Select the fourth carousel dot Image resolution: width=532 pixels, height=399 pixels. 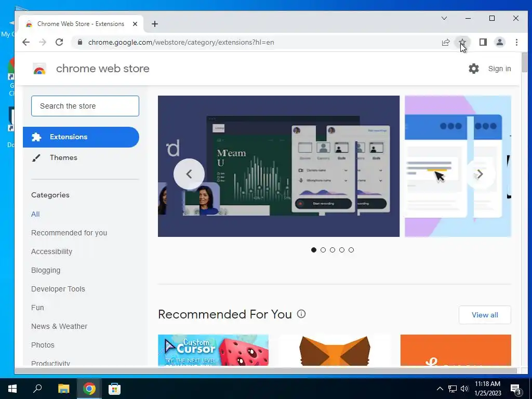[342, 250]
